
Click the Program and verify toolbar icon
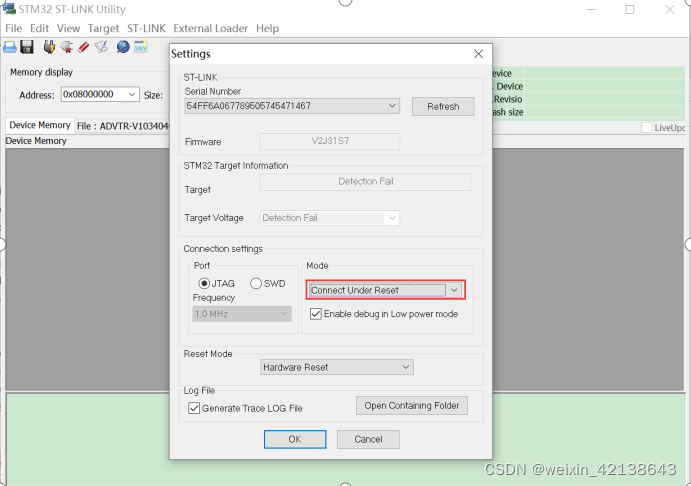101,47
